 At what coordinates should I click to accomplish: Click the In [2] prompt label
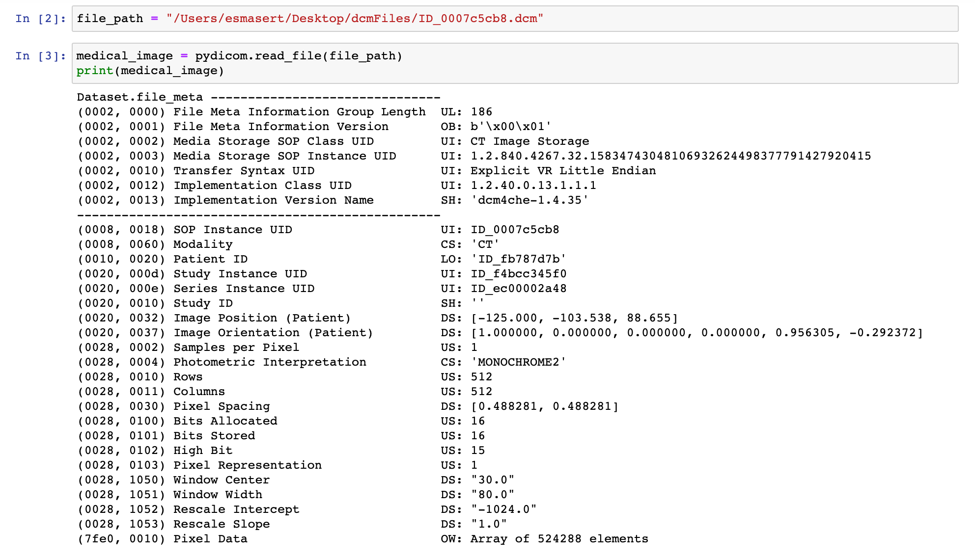pyautogui.click(x=40, y=19)
